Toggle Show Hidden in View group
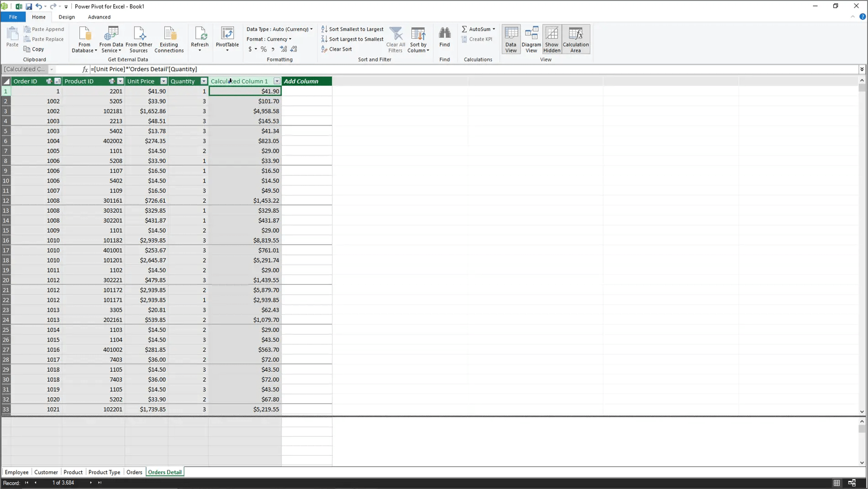The height and width of the screenshot is (489, 868). pos(552,39)
